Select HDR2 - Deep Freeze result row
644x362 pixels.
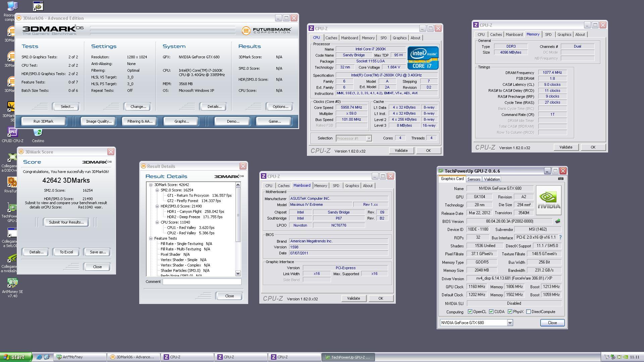195,217
